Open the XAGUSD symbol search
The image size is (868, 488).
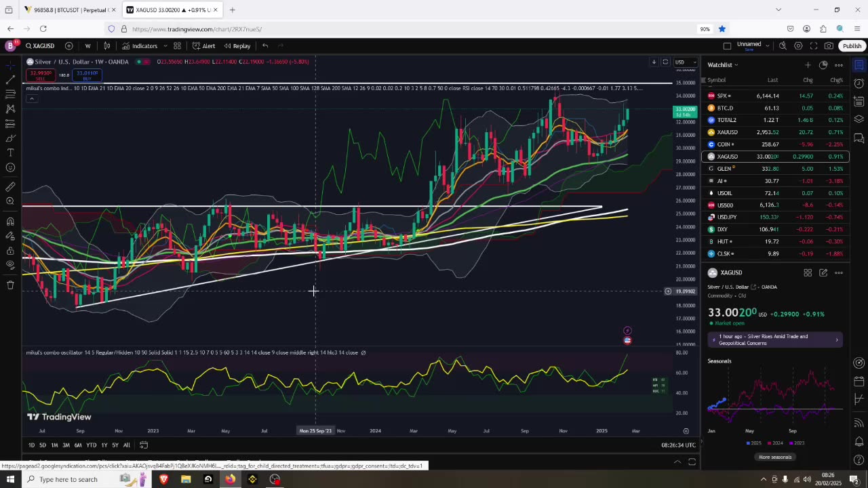[x=41, y=46]
